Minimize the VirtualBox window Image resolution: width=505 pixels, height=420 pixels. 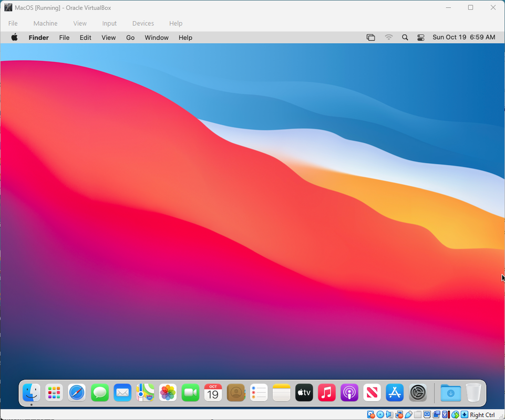[x=448, y=7]
